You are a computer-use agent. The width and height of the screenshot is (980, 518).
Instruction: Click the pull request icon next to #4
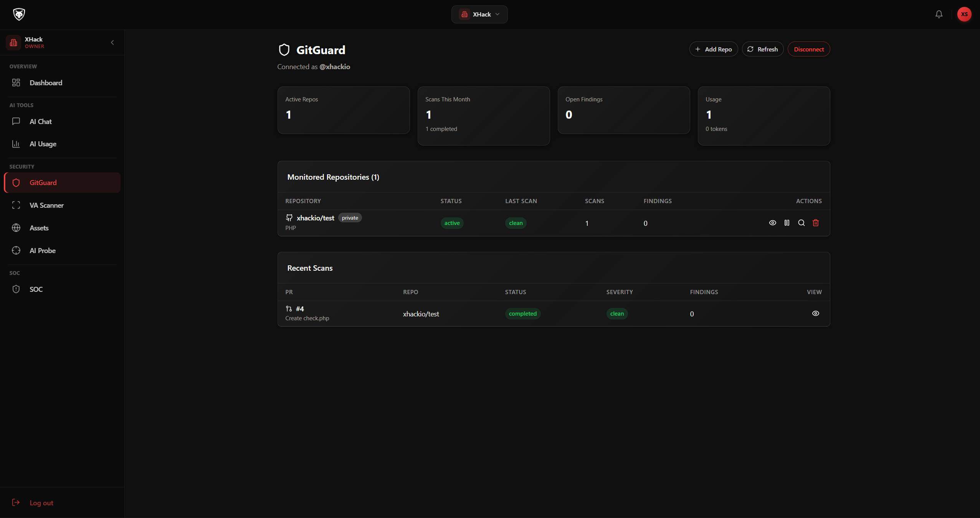[289, 309]
